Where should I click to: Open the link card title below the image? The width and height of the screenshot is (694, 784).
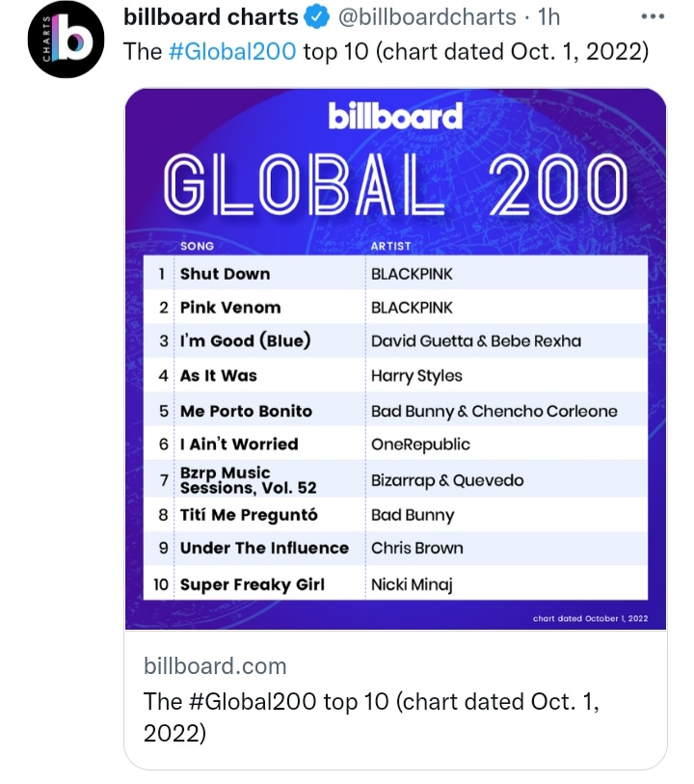pyautogui.click(x=371, y=716)
